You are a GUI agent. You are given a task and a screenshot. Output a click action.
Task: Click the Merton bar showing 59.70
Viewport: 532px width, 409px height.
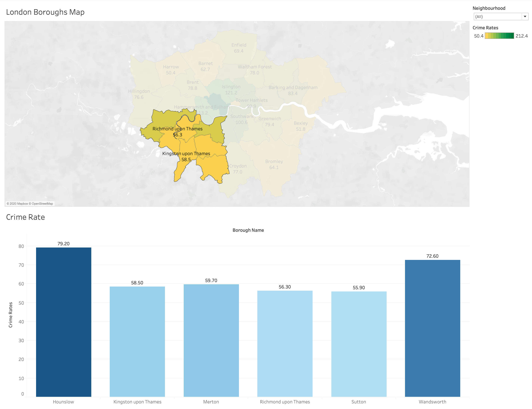(x=211, y=340)
